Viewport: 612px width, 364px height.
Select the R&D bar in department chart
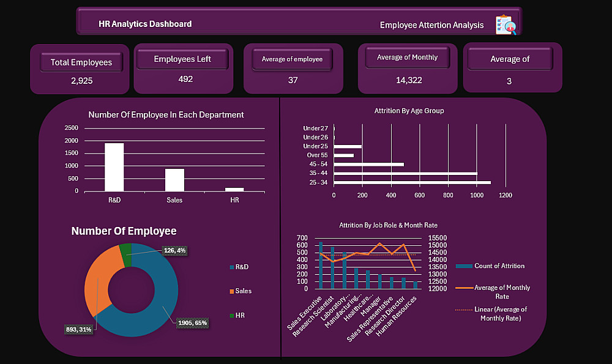(114, 167)
